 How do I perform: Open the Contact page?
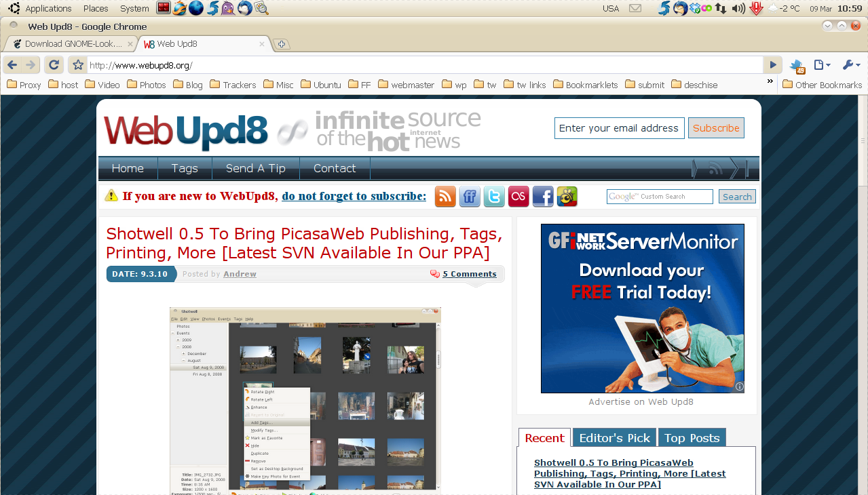click(335, 168)
